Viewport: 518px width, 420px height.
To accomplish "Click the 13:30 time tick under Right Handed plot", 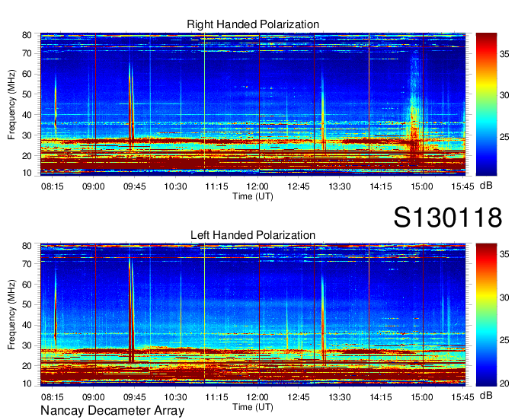I will 339,186.
